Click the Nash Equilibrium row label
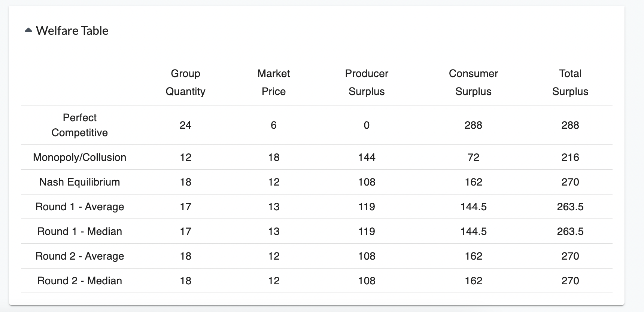644x312 pixels. 80,182
